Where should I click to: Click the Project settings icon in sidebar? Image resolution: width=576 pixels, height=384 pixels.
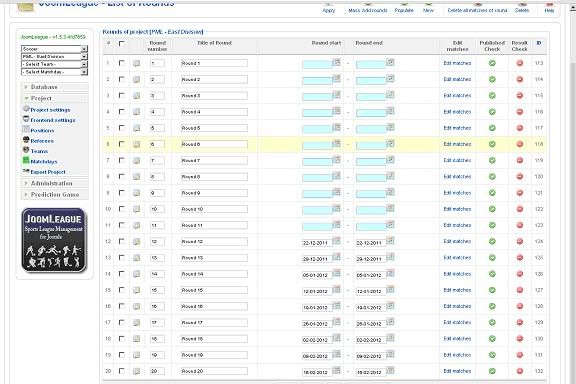point(26,109)
